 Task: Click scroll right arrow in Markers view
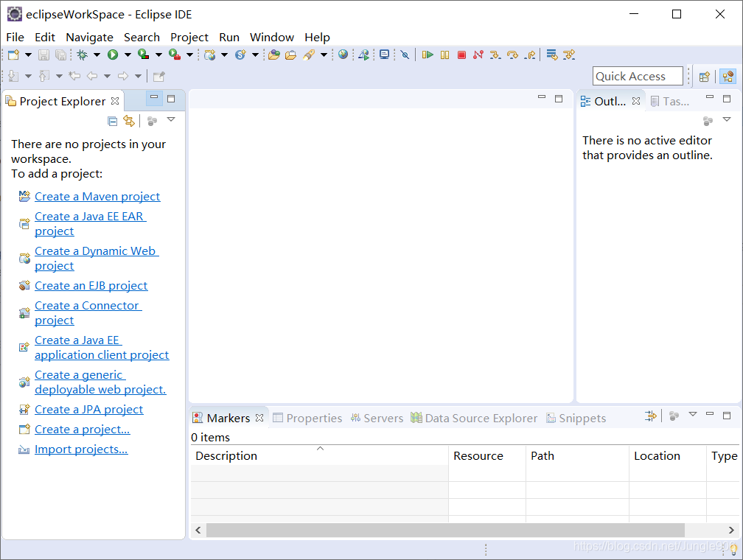[731, 530]
